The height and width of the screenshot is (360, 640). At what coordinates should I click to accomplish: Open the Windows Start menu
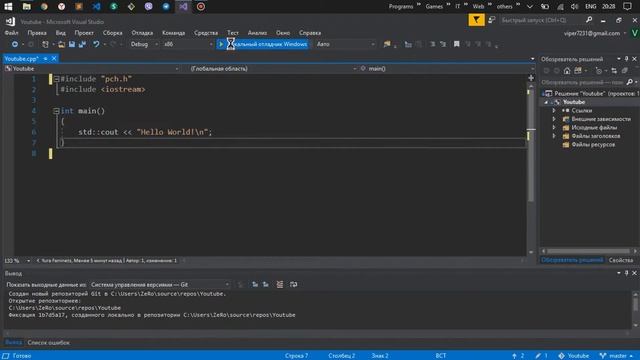[x=8, y=7]
